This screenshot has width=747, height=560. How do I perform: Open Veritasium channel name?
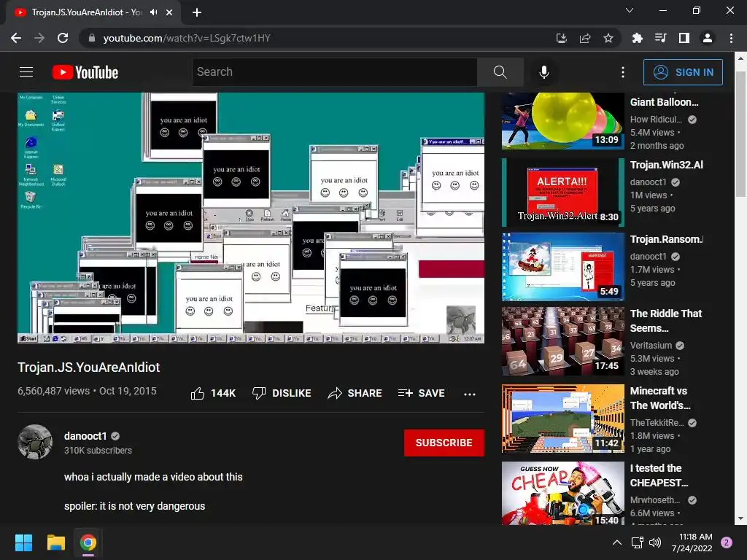pyautogui.click(x=651, y=345)
